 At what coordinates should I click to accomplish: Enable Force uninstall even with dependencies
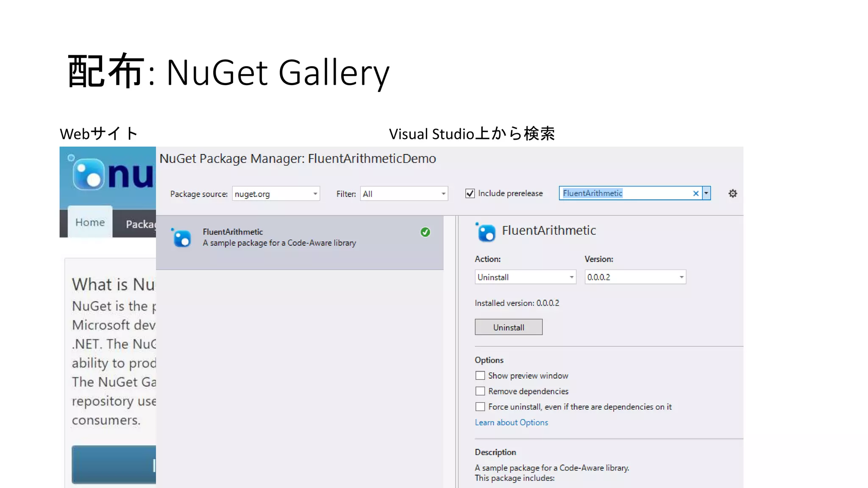coord(480,407)
